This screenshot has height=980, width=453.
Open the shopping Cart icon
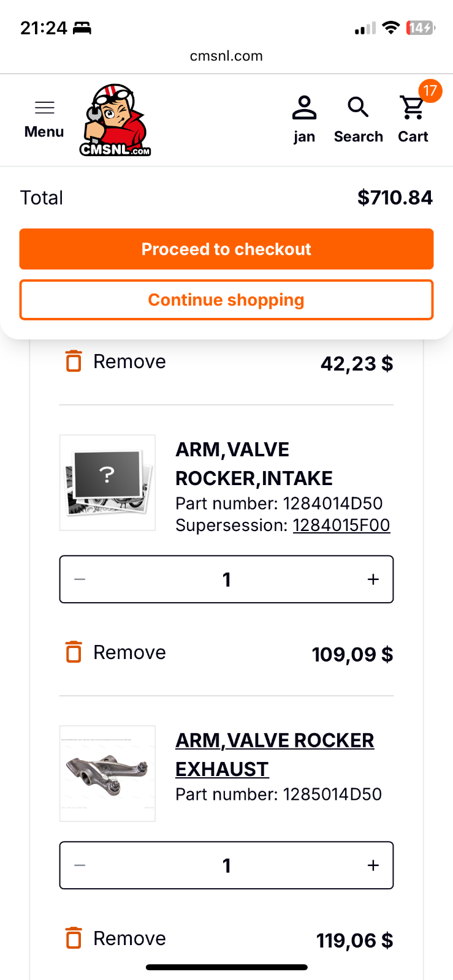pos(413,108)
